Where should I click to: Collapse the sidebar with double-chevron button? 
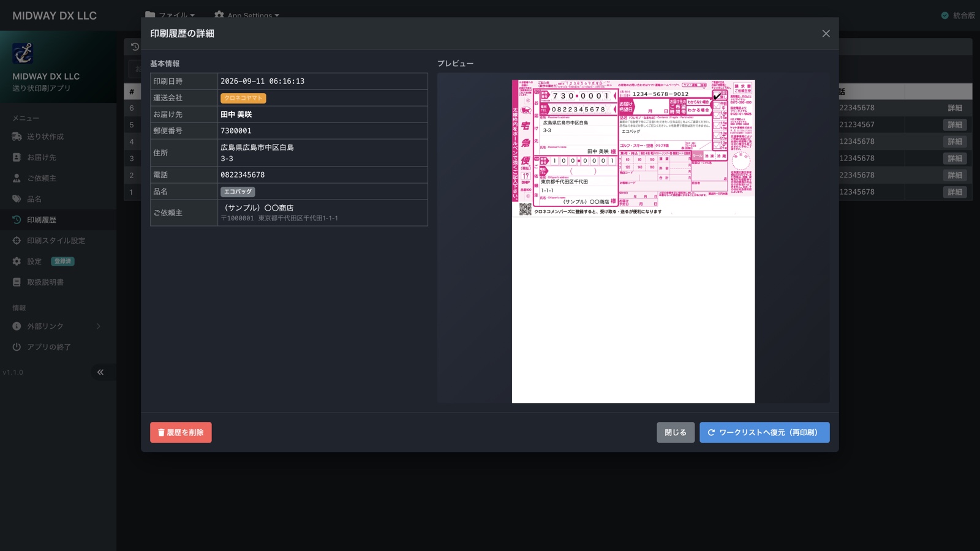coord(100,372)
